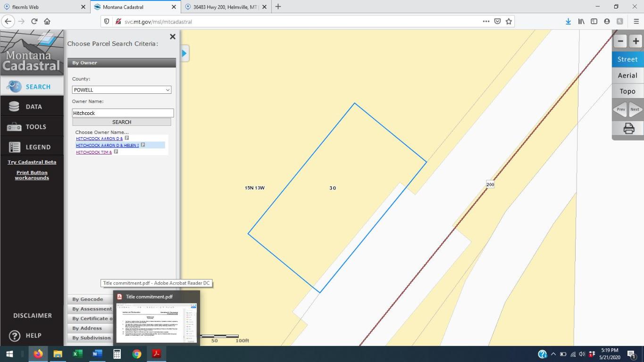Open property record icon beside HITCHCOCK TIM &
The height and width of the screenshot is (362, 644).
coord(116,152)
